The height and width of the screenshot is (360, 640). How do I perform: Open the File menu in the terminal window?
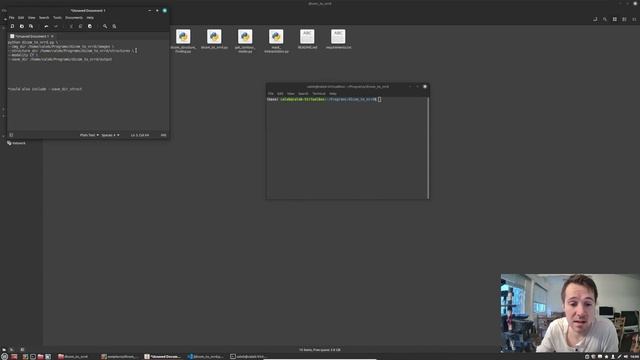click(271, 93)
